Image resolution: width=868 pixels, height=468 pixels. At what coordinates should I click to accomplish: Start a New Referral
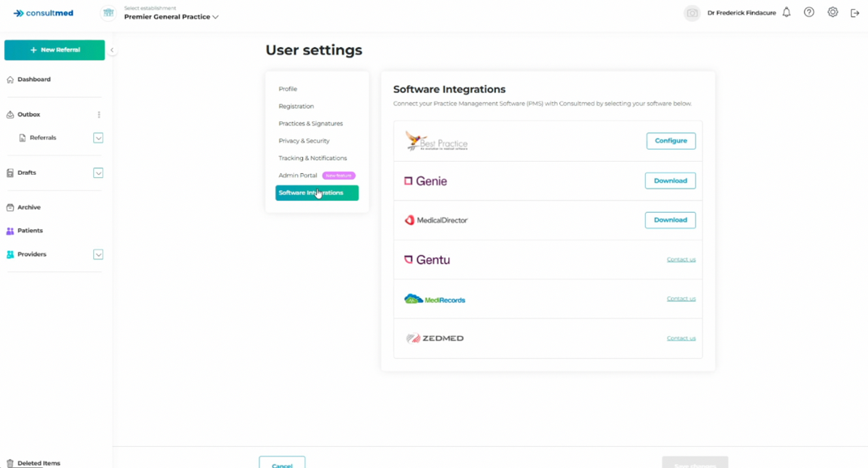pos(54,50)
